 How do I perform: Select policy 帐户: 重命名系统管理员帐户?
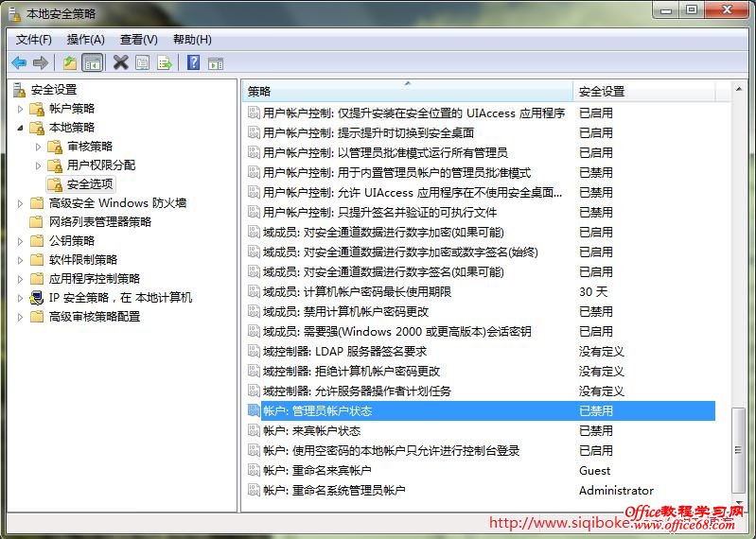click(x=334, y=491)
